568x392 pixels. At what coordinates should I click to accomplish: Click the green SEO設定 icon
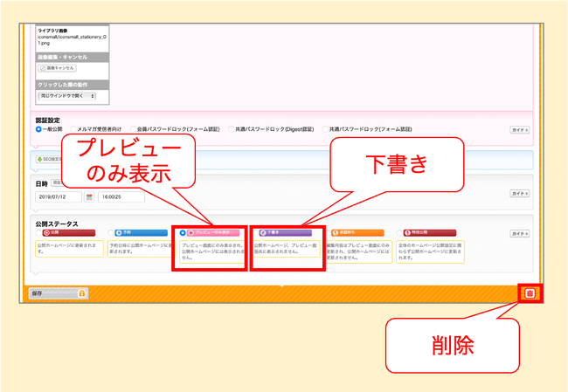point(38,159)
